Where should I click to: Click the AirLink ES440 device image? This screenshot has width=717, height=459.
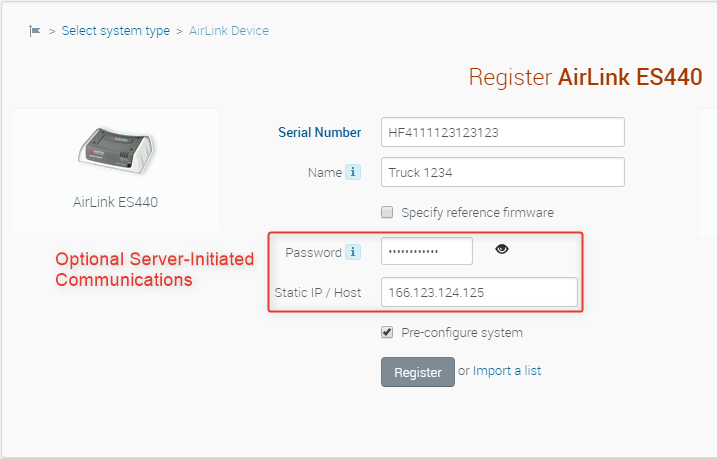tap(115, 150)
